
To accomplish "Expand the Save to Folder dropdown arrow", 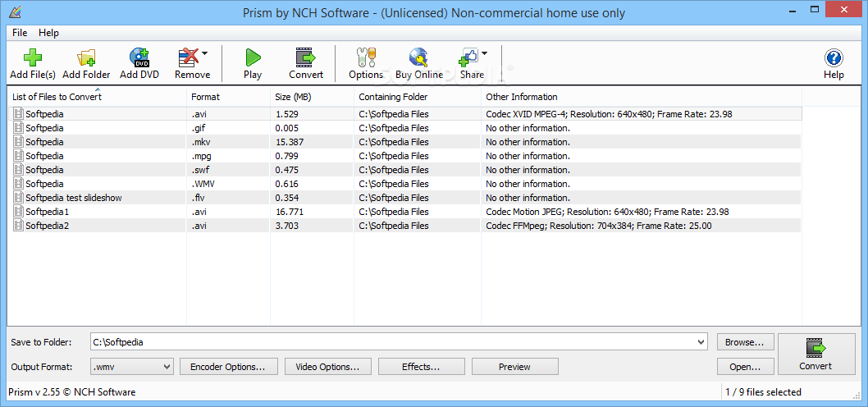I will coord(702,342).
